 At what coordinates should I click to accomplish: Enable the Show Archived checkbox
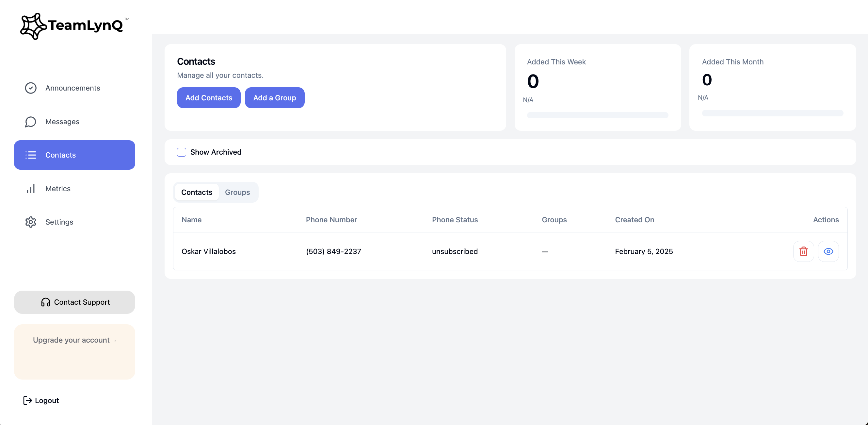(x=182, y=152)
